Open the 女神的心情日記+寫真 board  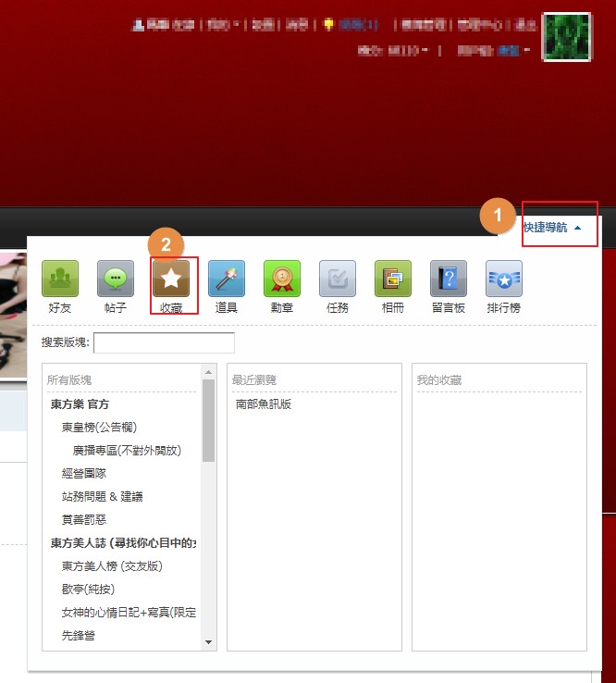pos(129,612)
